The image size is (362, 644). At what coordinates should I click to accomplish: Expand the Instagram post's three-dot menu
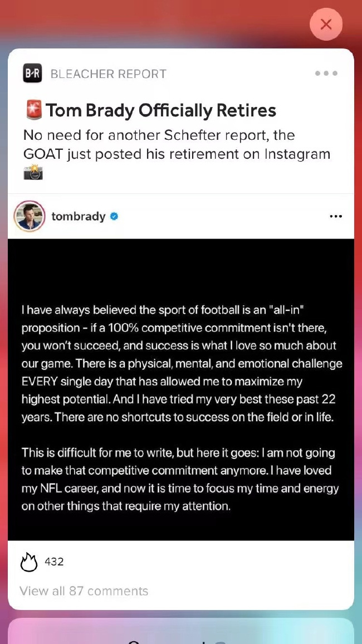[x=336, y=216]
